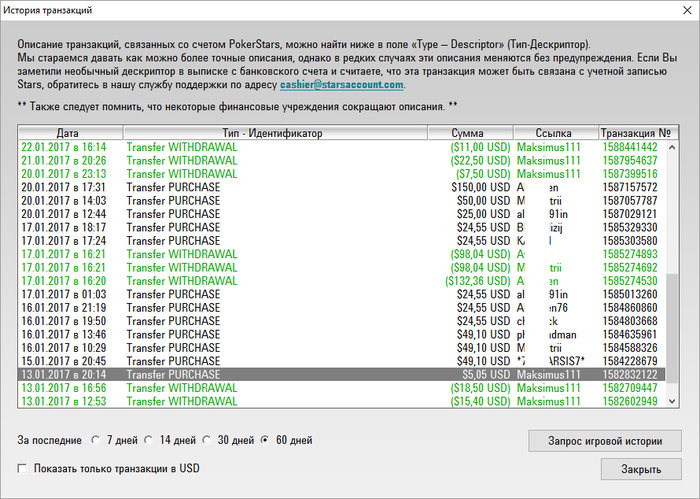Click the scrollbar up arrow
The height and width of the screenshot is (499, 700).
(672, 147)
